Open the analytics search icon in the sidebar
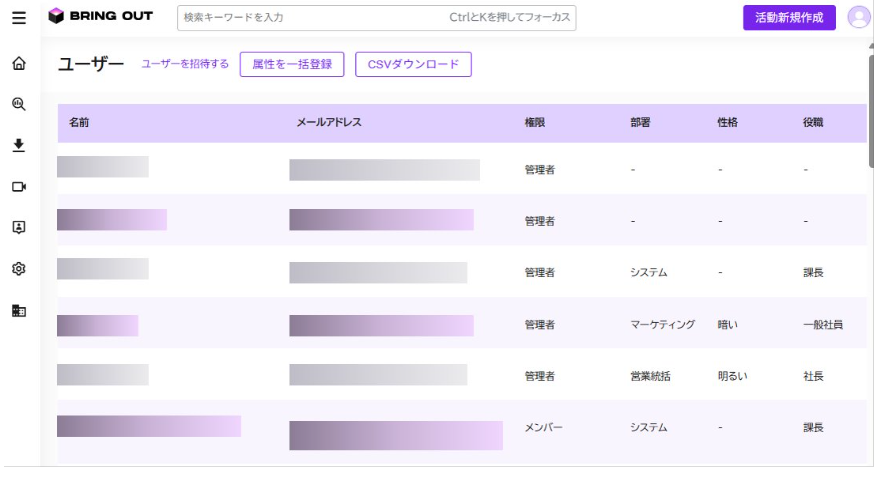891x500 pixels. [x=18, y=104]
